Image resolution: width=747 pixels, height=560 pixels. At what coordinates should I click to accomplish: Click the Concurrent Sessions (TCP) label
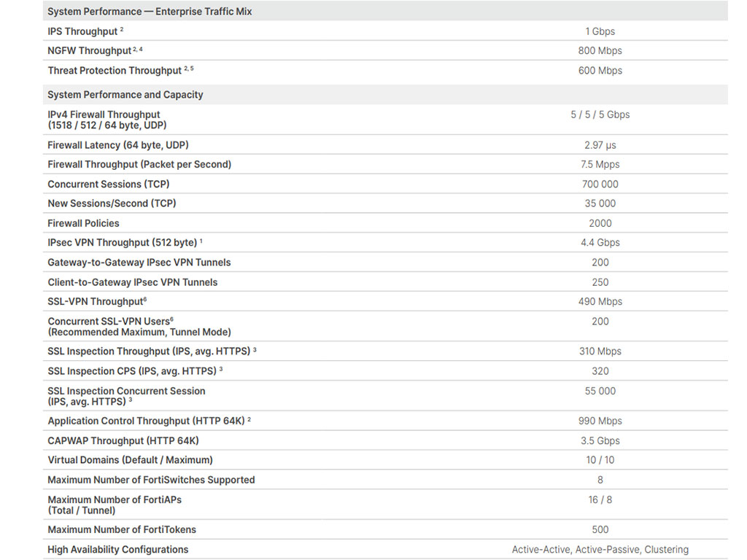click(x=109, y=184)
